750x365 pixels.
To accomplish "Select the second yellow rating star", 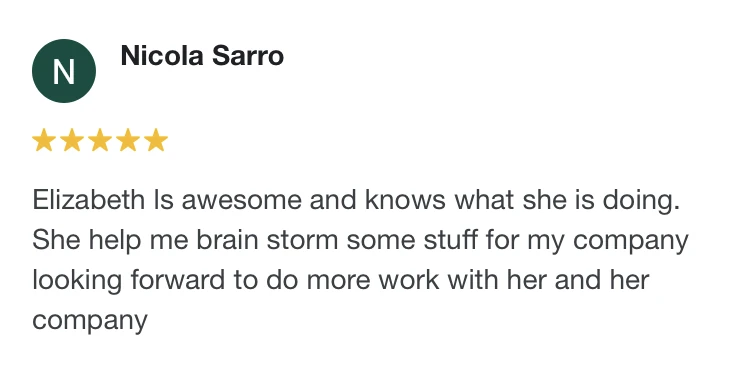I will 72,140.
